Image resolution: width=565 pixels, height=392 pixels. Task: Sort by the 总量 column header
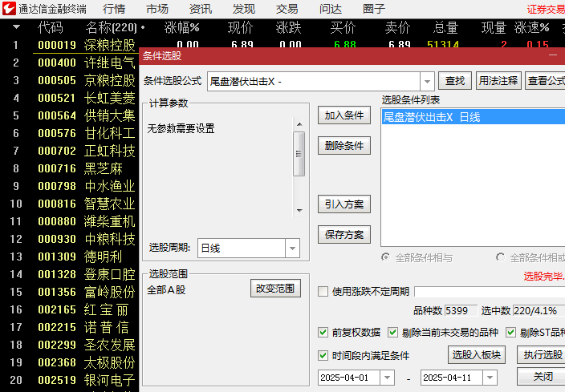click(x=446, y=27)
